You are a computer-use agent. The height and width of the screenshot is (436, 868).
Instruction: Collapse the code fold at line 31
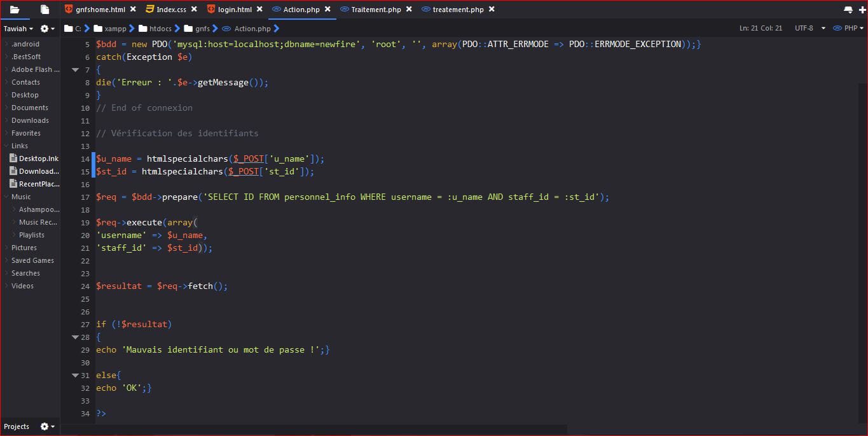[75, 375]
